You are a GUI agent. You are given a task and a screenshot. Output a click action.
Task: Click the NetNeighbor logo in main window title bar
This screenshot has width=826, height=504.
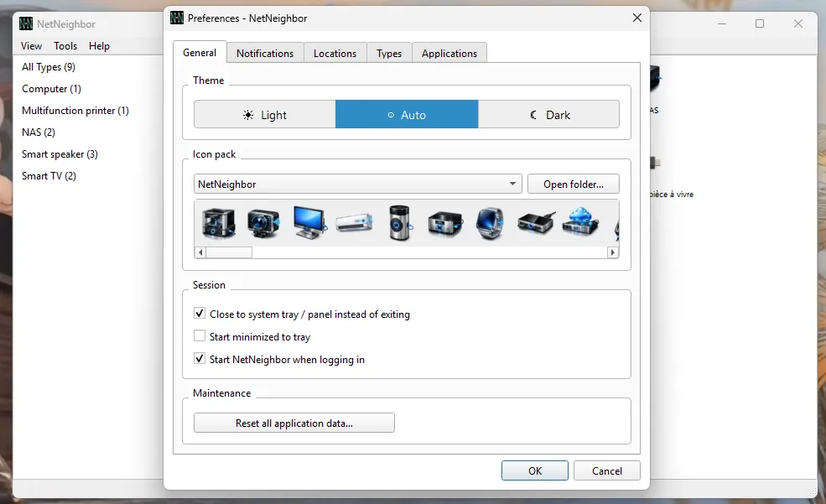pos(26,23)
